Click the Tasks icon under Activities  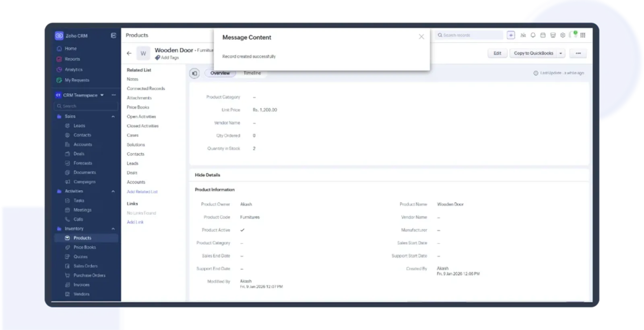[x=67, y=200]
